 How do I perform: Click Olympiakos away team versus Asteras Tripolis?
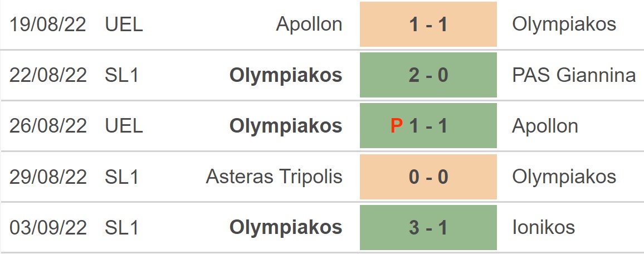coord(564,177)
